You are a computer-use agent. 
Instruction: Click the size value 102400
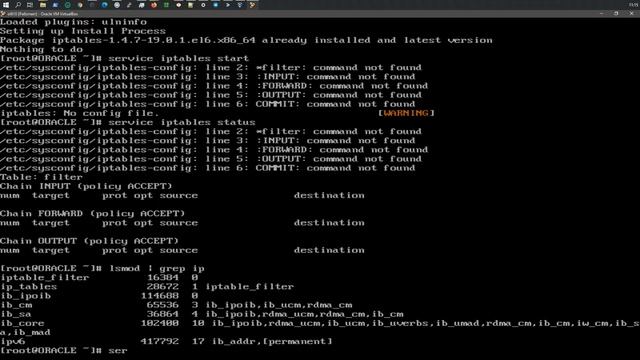coord(160,323)
